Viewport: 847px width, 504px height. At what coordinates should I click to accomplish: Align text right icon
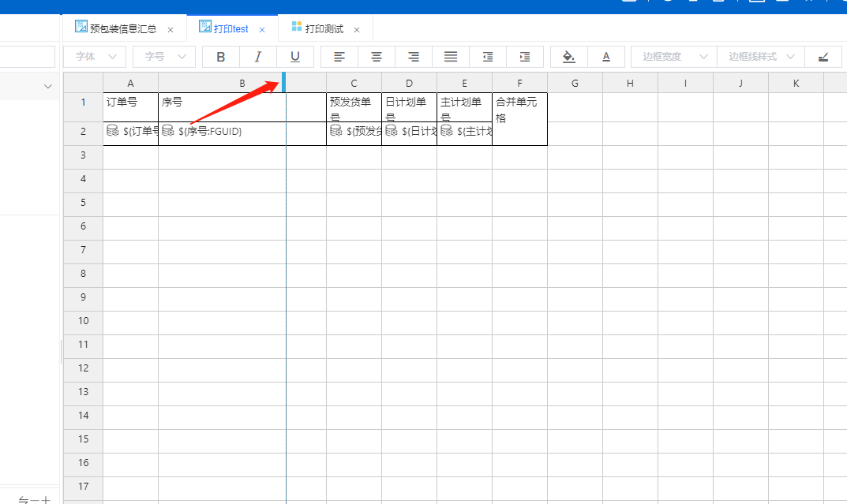click(x=414, y=57)
